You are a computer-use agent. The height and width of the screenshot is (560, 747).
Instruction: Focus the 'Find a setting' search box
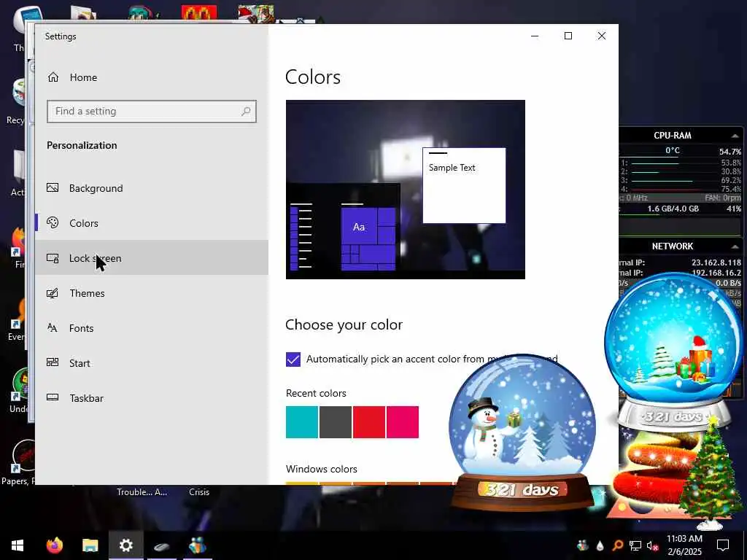[152, 112]
